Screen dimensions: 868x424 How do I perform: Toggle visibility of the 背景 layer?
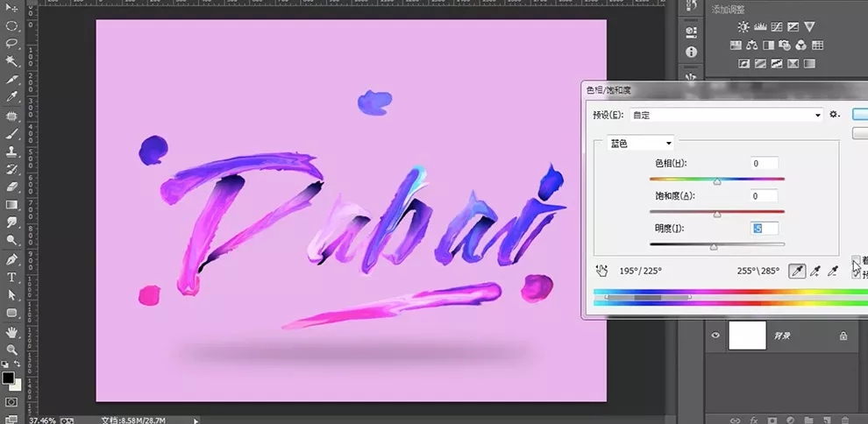point(715,335)
